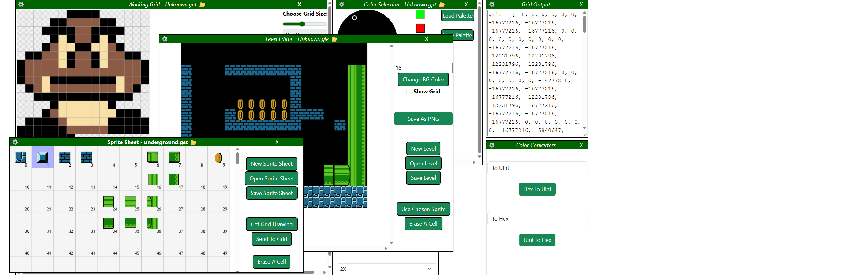Select pipe sprite numbered 17

[175, 179]
